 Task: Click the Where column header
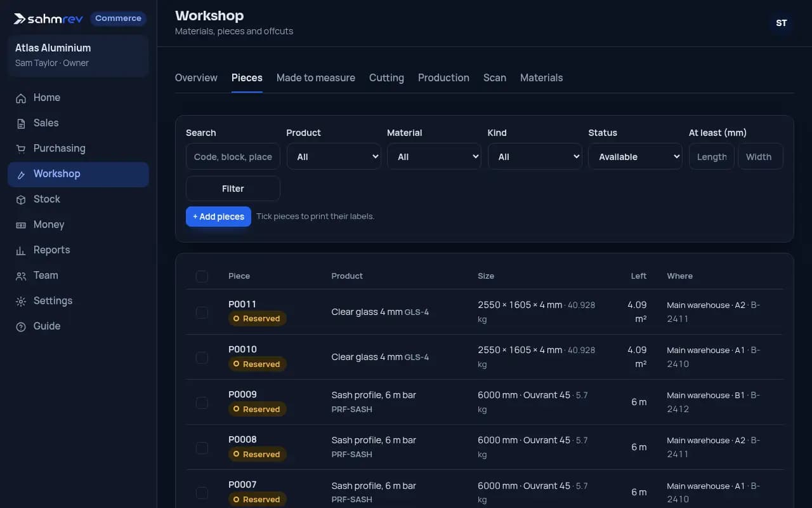point(679,276)
